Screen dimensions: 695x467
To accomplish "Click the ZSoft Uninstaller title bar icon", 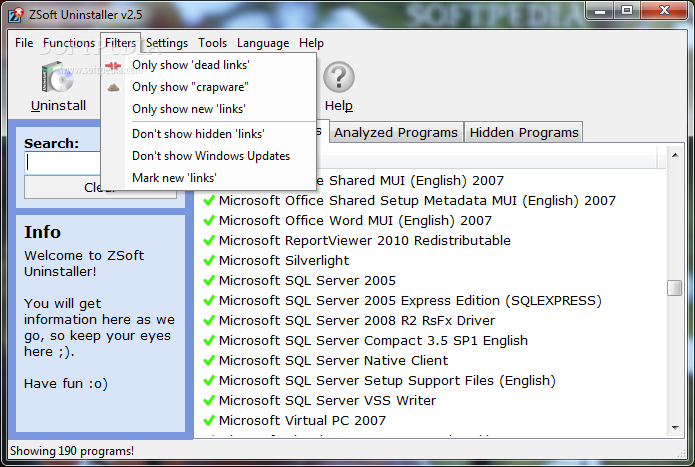I will click(x=16, y=15).
